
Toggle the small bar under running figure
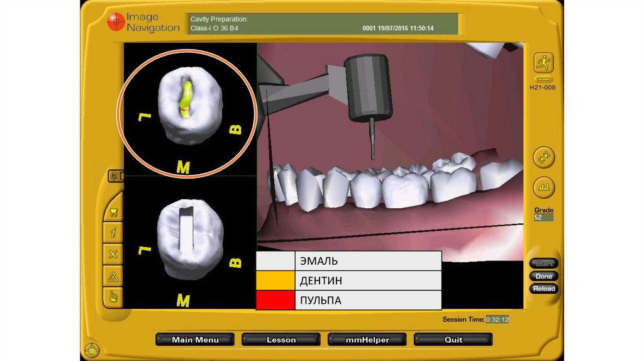[543, 79]
